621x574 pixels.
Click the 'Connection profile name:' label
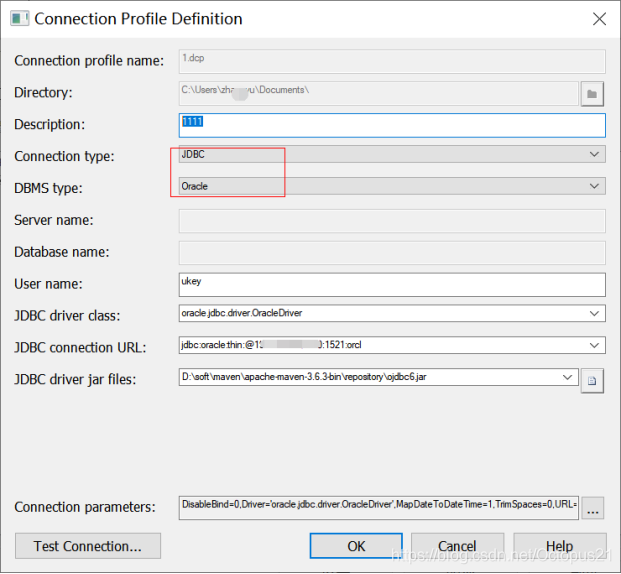pos(89,61)
